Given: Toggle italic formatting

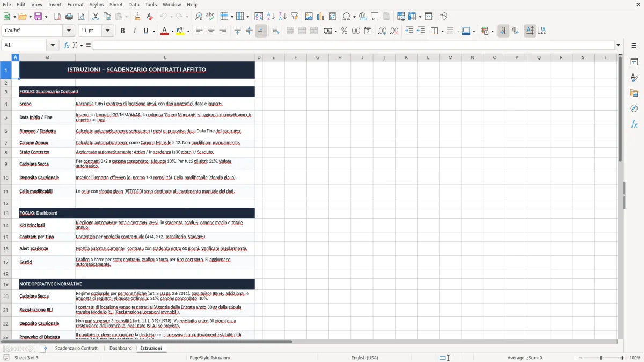Looking at the screenshot, I should point(134,31).
